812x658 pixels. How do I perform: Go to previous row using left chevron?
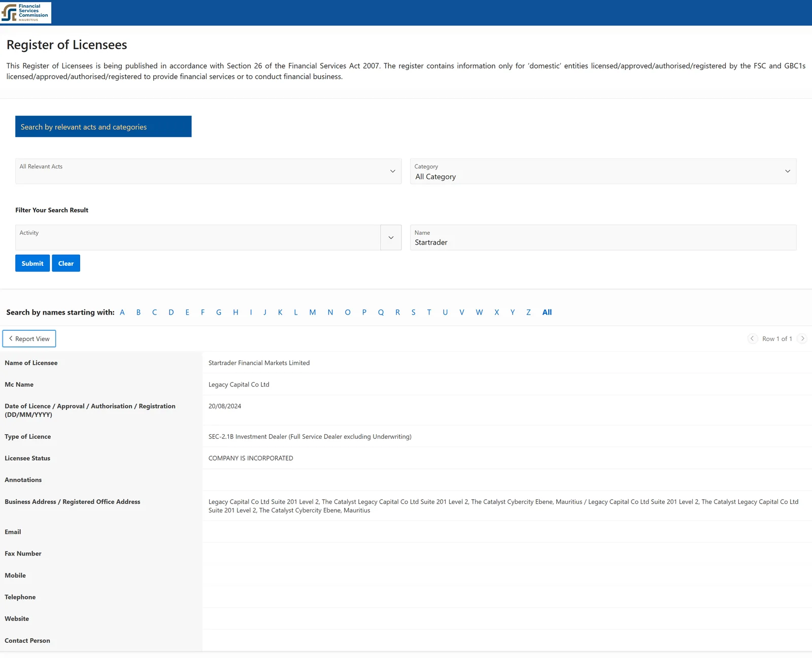(752, 338)
